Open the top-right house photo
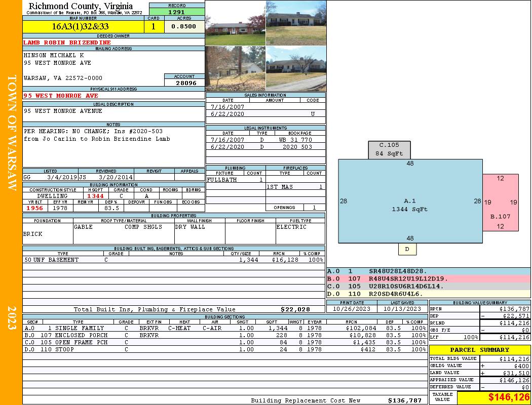 296,23
